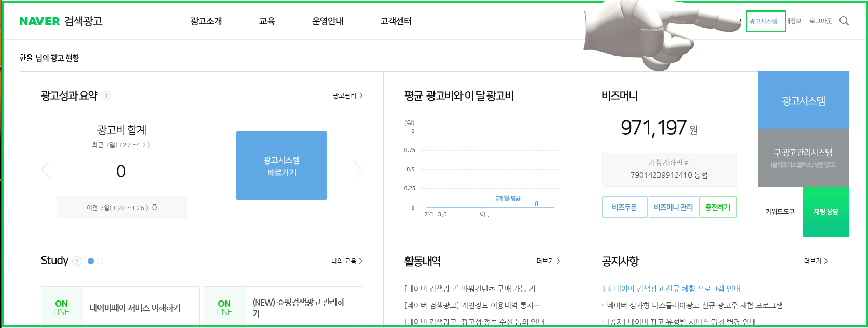Viewport: 868px width, 328px height.
Task: Select the second Study page dot
Action: click(x=100, y=261)
